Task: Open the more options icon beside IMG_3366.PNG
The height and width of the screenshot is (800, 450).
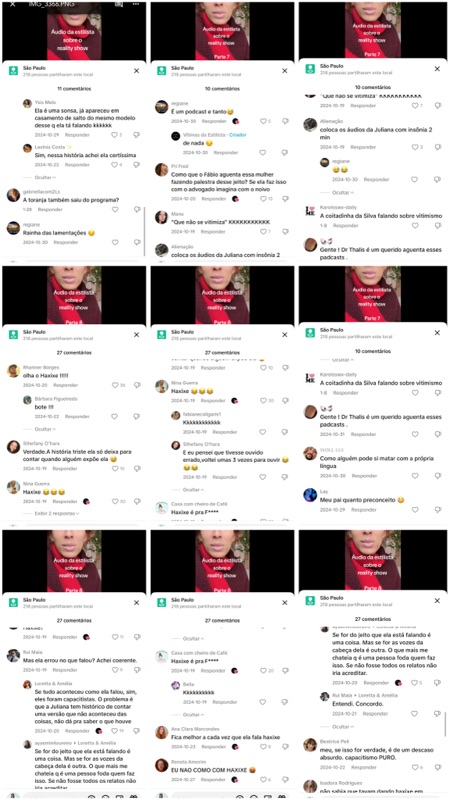Action: click(136, 4)
